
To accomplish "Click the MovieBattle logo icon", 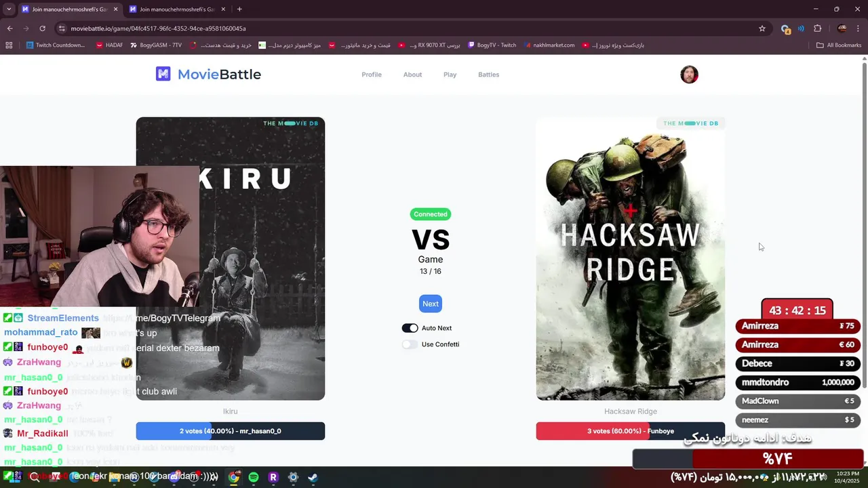I will pos(163,74).
